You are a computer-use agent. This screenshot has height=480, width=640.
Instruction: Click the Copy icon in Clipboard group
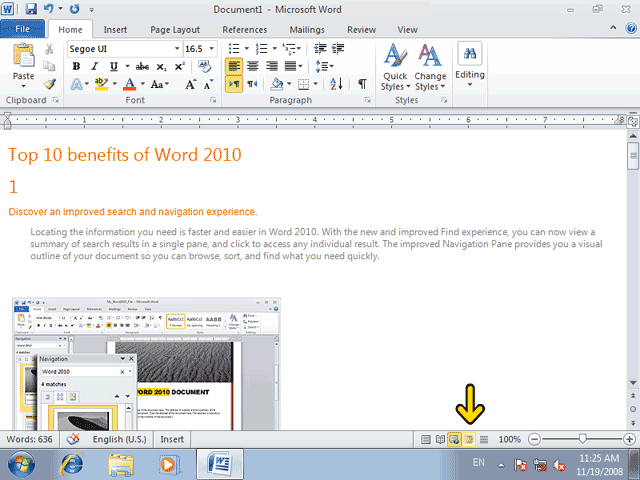[49, 66]
